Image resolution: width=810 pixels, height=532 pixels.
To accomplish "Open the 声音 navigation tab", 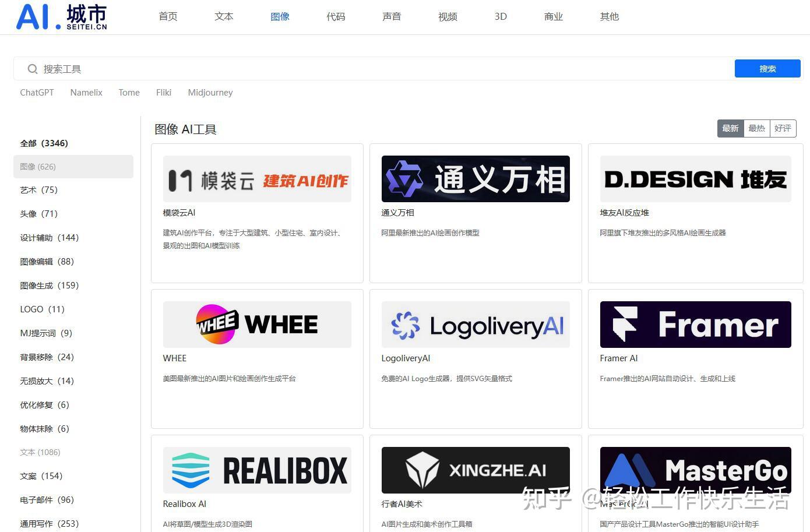I will pyautogui.click(x=392, y=16).
